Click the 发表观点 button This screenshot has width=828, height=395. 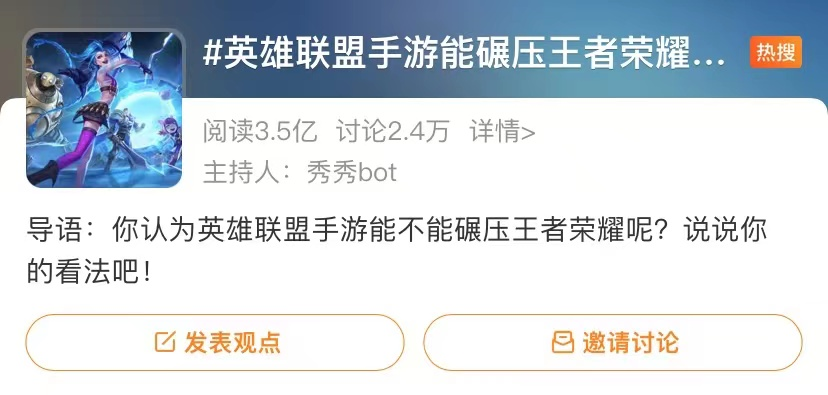215,342
